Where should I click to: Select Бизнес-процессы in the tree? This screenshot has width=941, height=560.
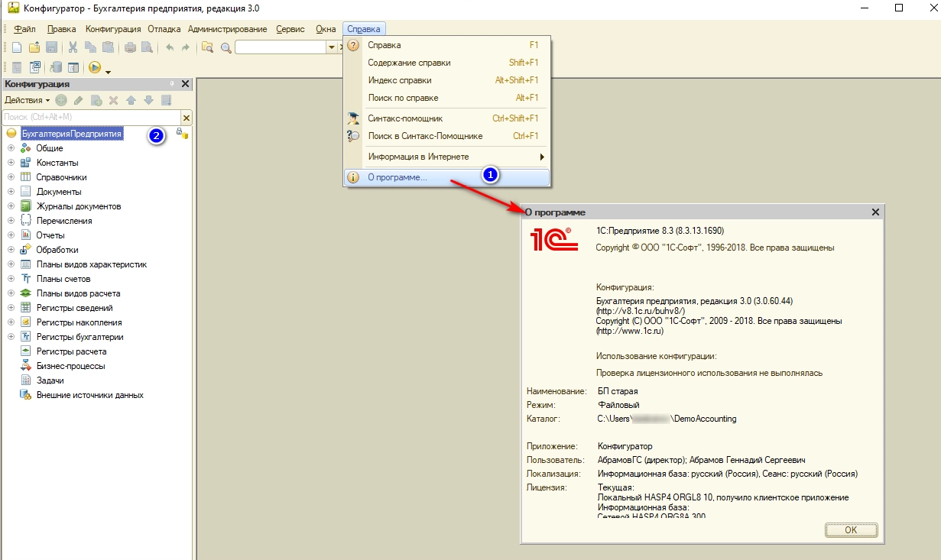coord(70,366)
